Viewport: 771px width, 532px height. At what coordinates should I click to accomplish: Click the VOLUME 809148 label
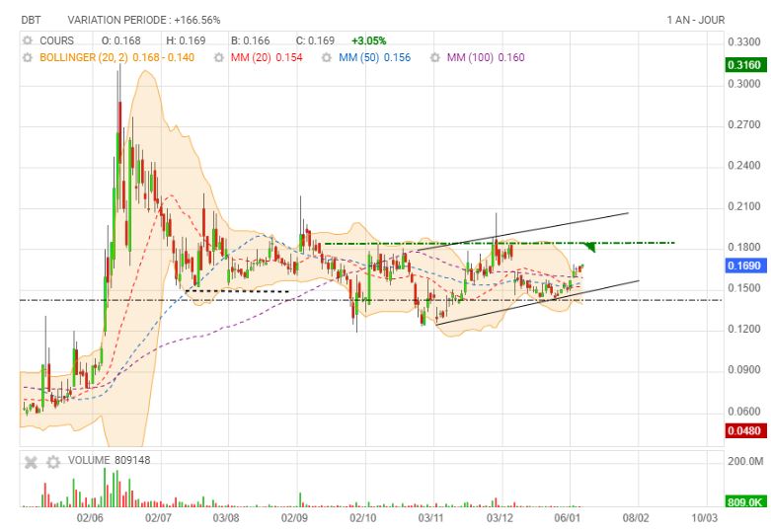click(x=110, y=460)
